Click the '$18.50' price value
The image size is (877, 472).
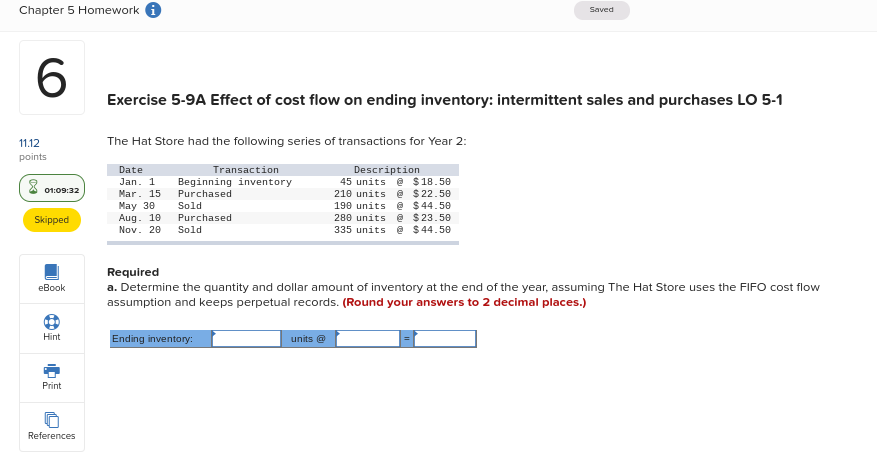coord(432,182)
